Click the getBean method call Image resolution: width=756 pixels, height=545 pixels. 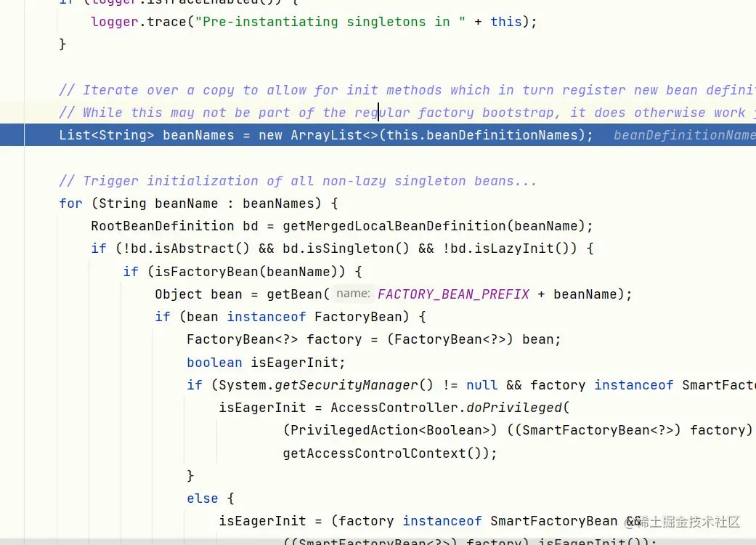tap(294, 294)
